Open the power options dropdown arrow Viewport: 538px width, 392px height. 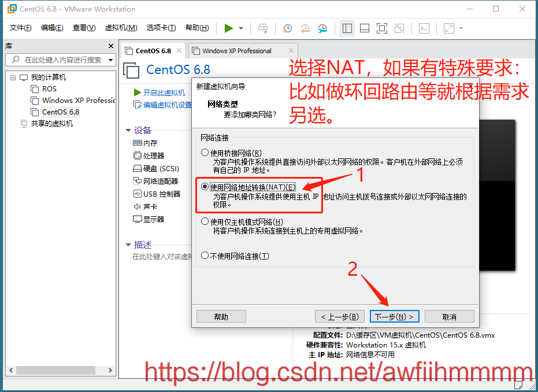[241, 28]
